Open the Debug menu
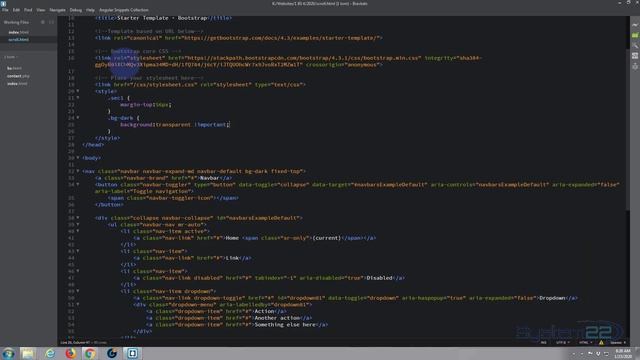 click(76, 10)
